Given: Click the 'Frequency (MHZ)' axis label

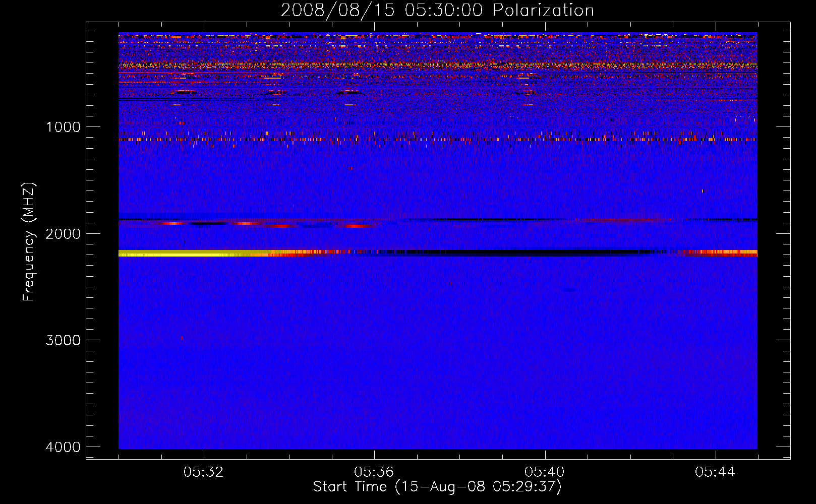Looking at the screenshot, I should pos(29,242).
